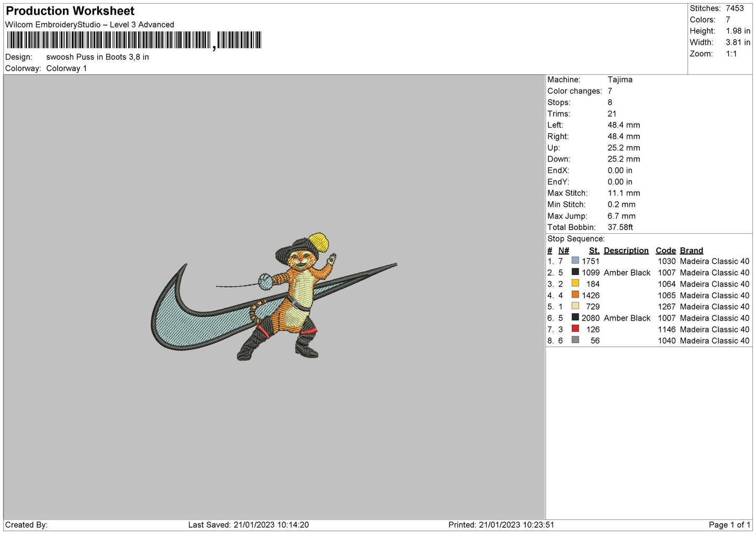The image size is (756, 534).
Task: Select the yellow thread swatch, code 1064
Action: [x=576, y=283]
